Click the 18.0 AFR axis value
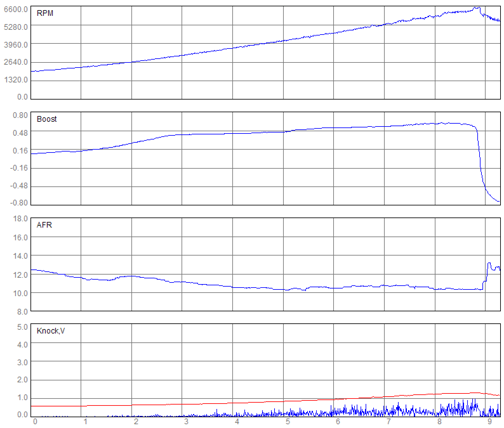 tap(20, 219)
